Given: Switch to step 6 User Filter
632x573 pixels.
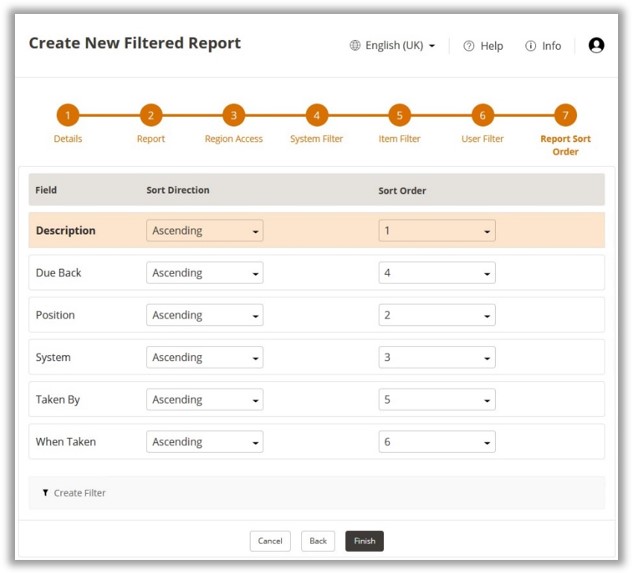Looking at the screenshot, I should click(x=482, y=115).
